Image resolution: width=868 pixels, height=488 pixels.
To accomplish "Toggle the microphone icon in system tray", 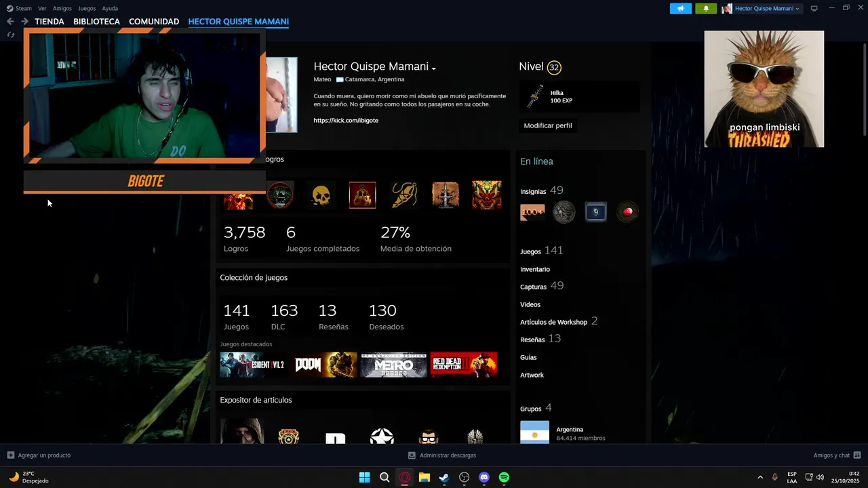I will click(774, 477).
